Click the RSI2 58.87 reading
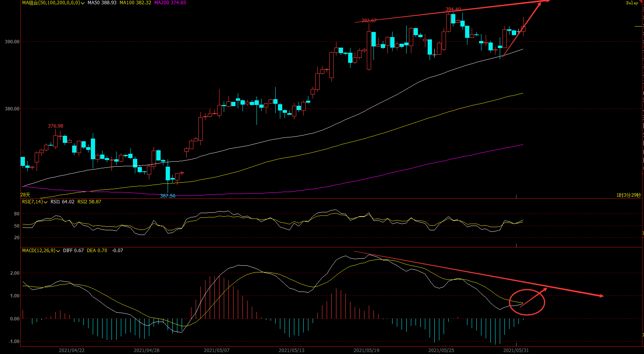Image resolution: width=644 pixels, height=354 pixels. (89, 202)
